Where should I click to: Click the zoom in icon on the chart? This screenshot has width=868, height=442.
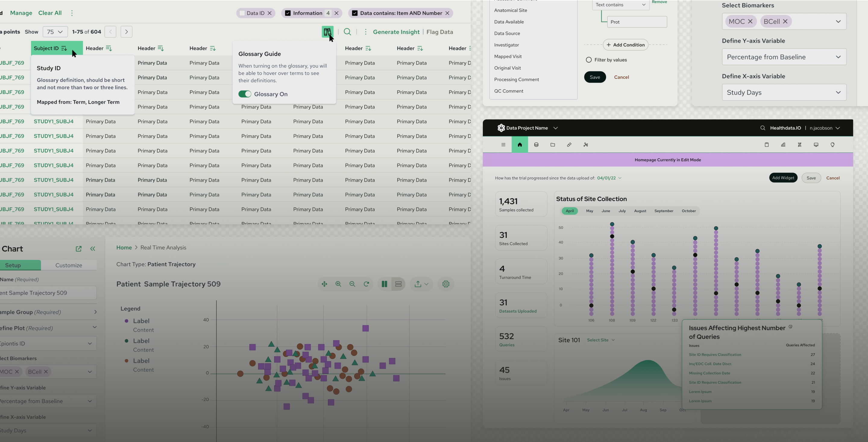click(x=338, y=284)
